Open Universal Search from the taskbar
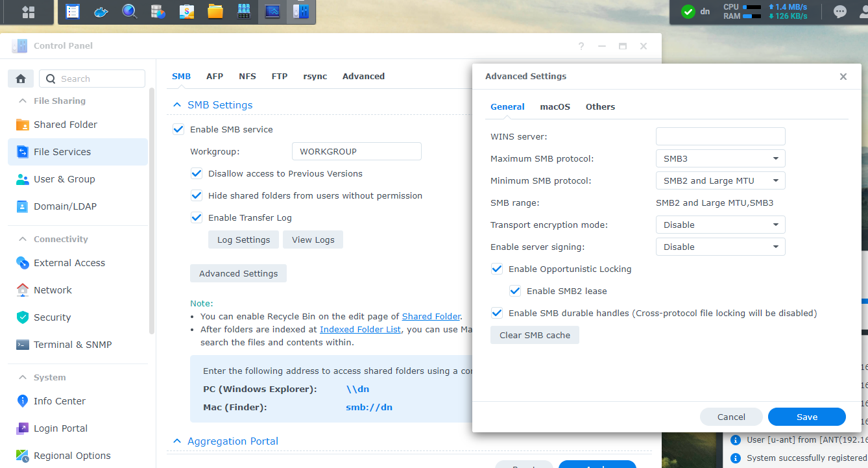868x468 pixels. pos(129,11)
